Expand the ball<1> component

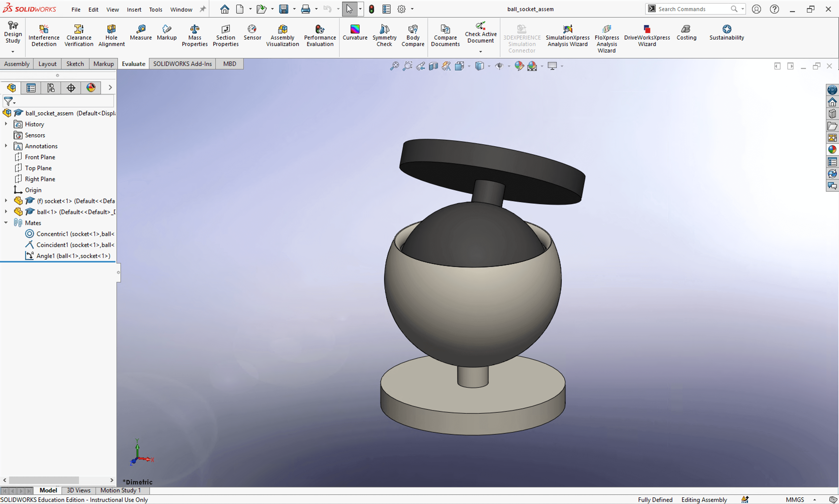(x=6, y=212)
